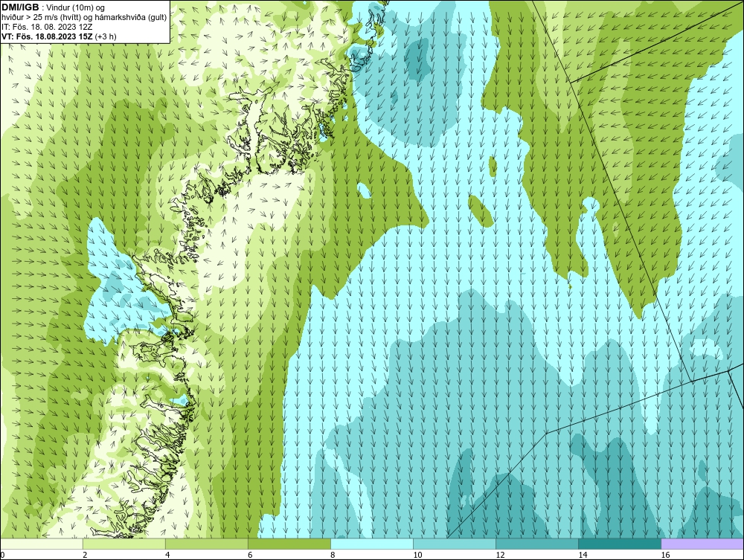Viewport: 744px width, 560px height.
Task: Click the legend label '2'
Action: [x=85, y=555]
